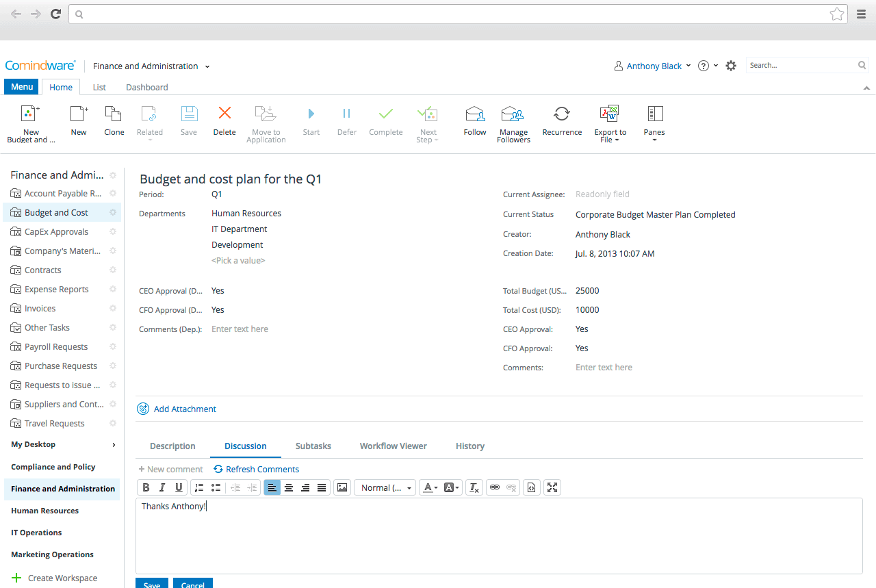The width and height of the screenshot is (876, 588).
Task: Save the comment
Action: [151, 584]
